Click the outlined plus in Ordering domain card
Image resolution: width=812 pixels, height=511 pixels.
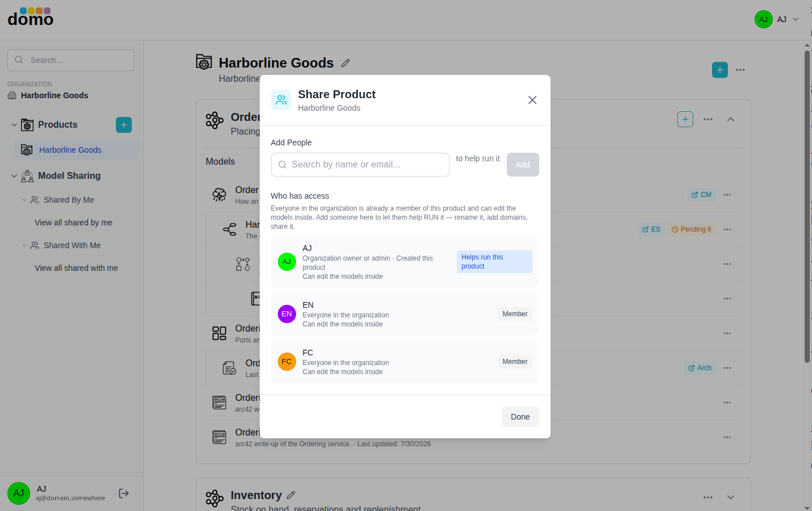pyautogui.click(x=685, y=119)
